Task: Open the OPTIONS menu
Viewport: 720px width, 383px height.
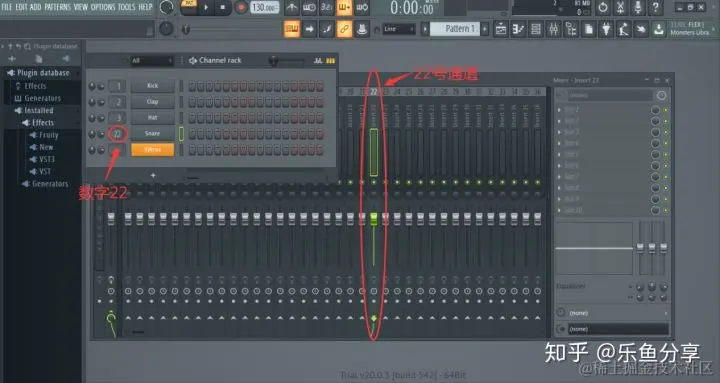Action: (x=103, y=7)
